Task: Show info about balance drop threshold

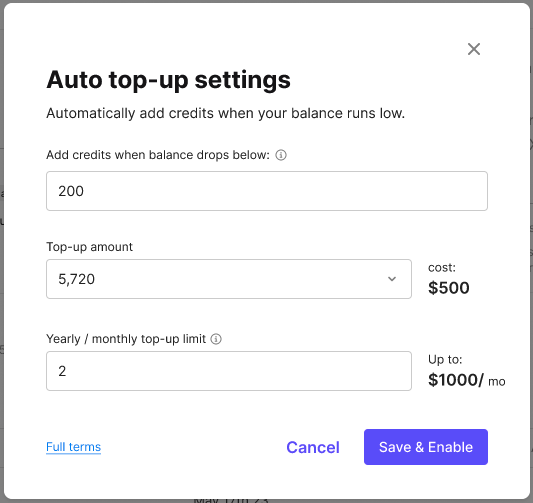Action: [281, 155]
